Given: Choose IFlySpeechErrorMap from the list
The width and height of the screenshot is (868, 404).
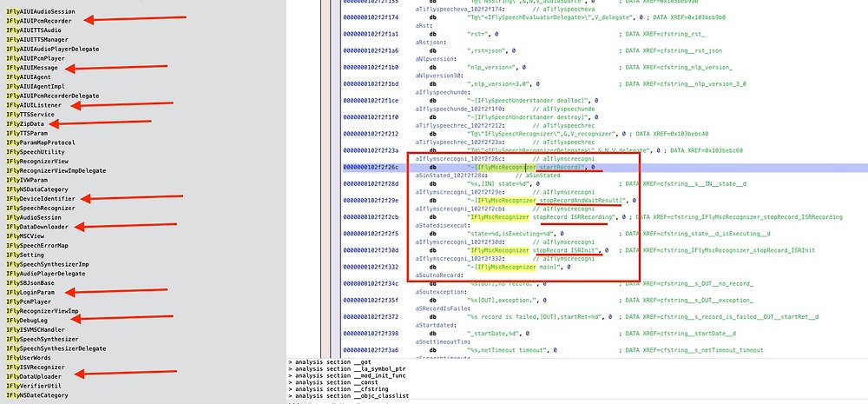Looking at the screenshot, I should pyautogui.click(x=37, y=246).
